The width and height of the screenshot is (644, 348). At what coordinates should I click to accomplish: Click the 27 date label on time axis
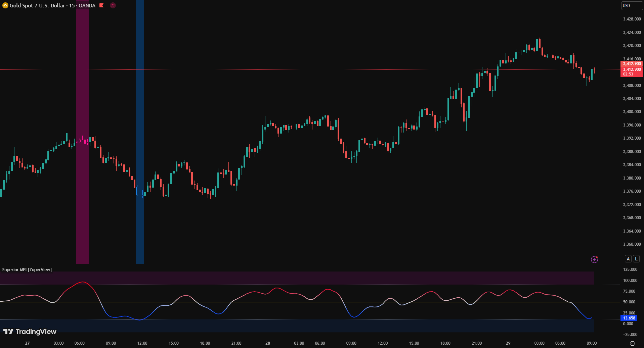click(27, 343)
